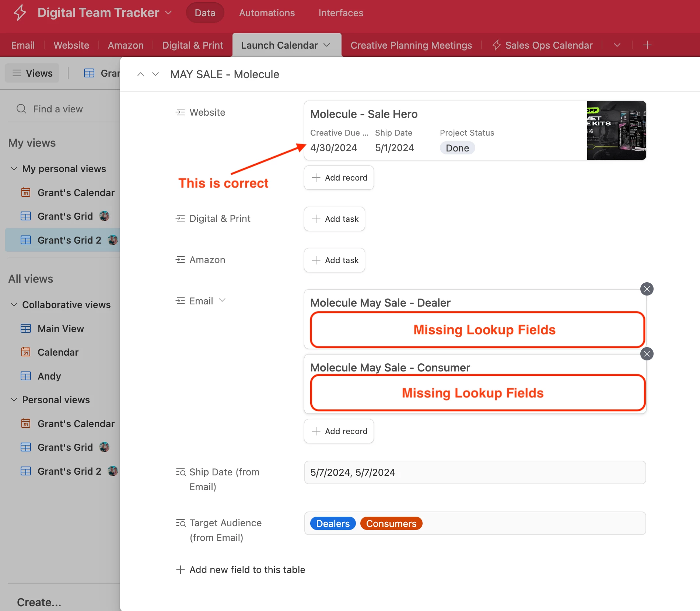Image resolution: width=700 pixels, height=611 pixels.
Task: Open the Interfaces tab
Action: coord(341,13)
